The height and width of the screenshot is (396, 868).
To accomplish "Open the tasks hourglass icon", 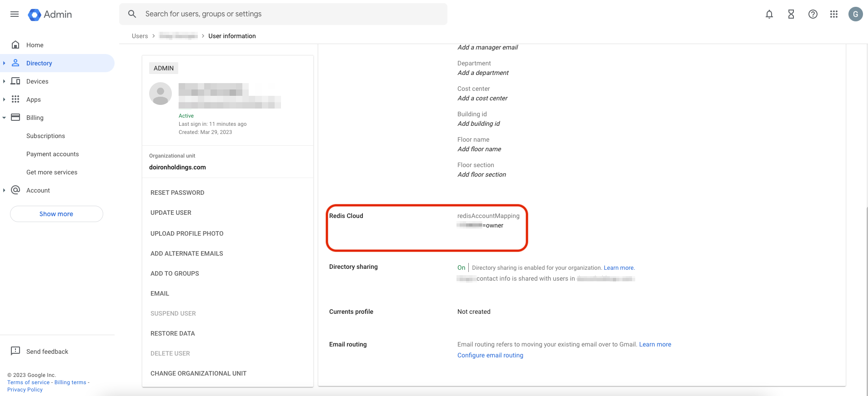I will pos(791,14).
